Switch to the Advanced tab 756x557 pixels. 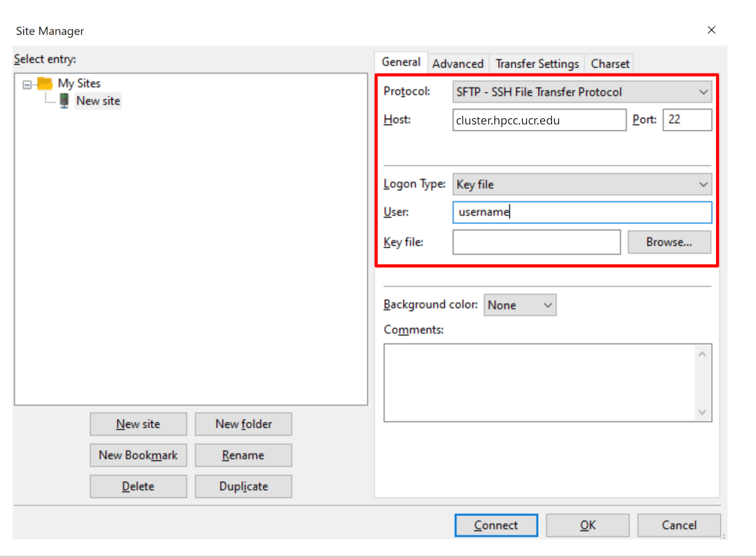(458, 63)
